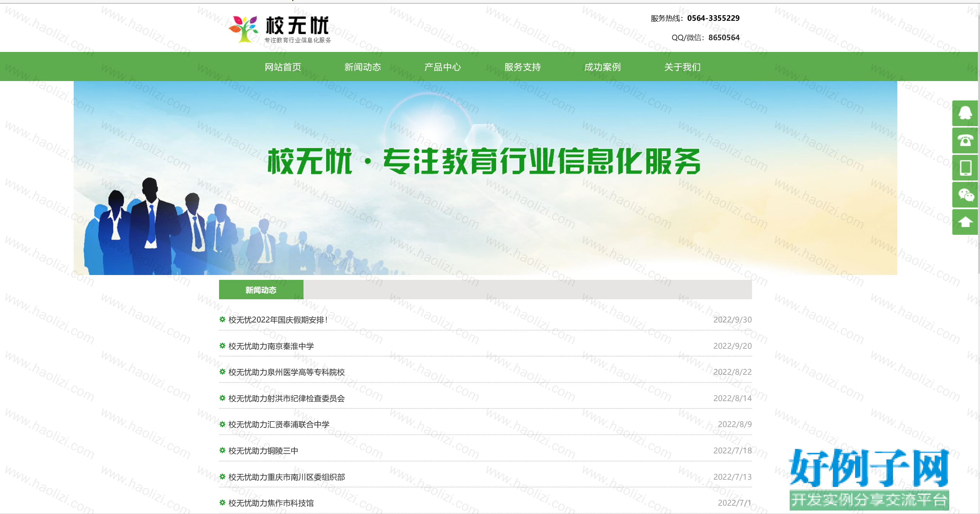
Task: Open 新闻动态 in the green navigation bar
Action: pos(363,67)
